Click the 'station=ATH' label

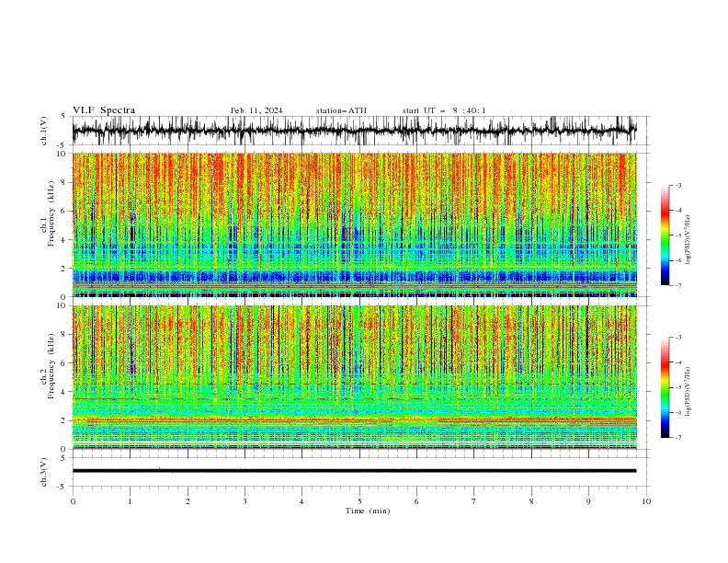click(x=341, y=110)
